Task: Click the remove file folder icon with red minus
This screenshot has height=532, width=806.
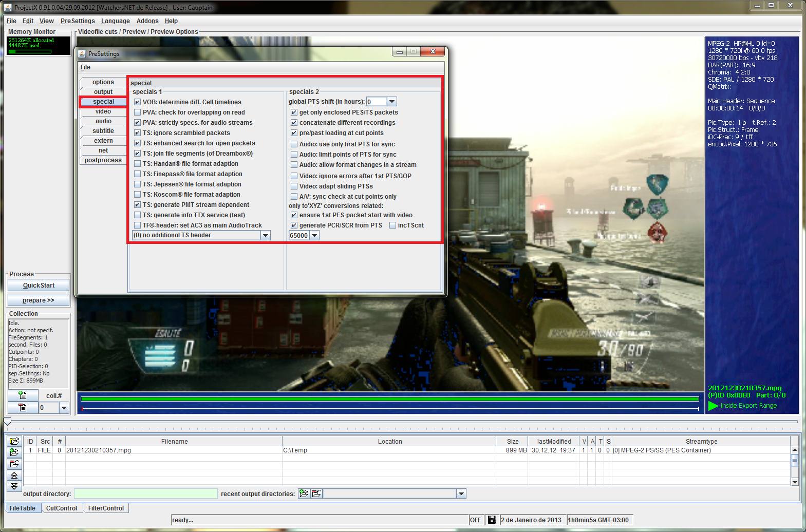Action: (14, 464)
